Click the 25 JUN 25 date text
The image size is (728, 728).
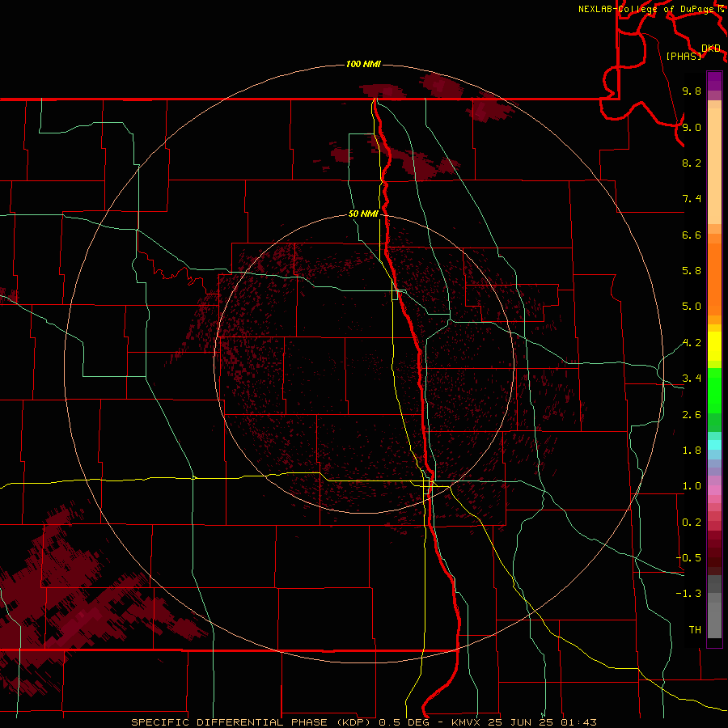(520, 722)
